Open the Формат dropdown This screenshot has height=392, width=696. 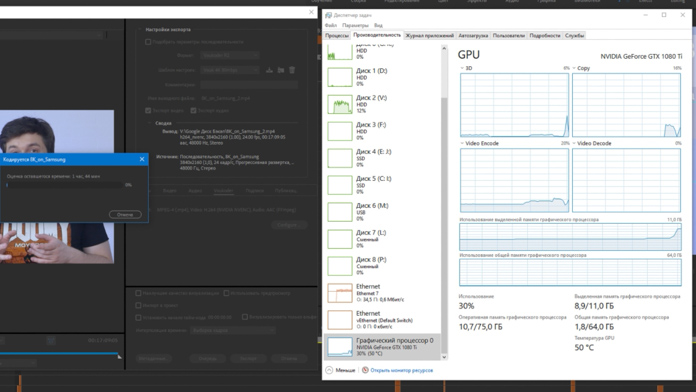229,55
